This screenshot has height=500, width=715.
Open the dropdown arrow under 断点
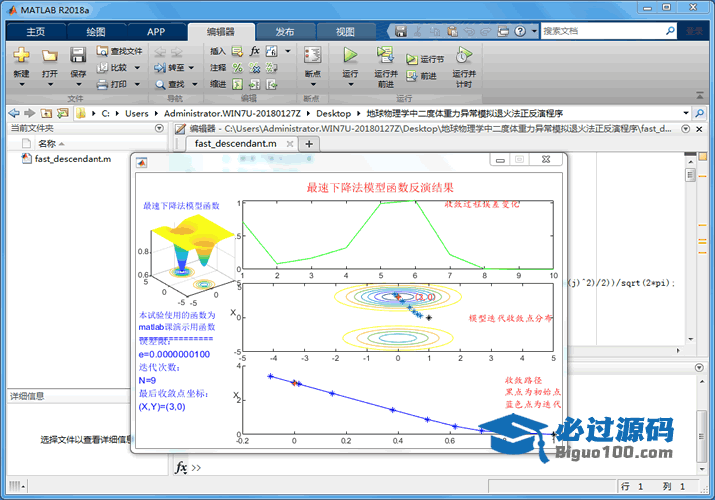[x=312, y=84]
